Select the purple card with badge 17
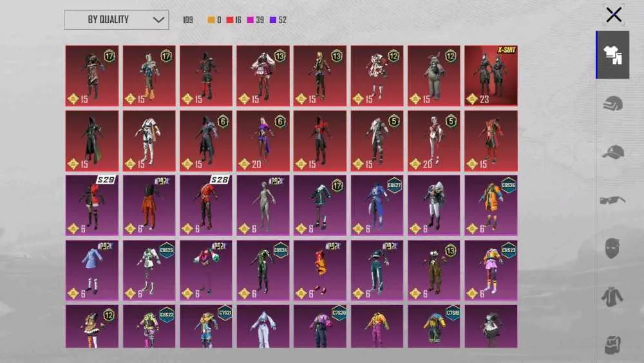 coord(320,206)
